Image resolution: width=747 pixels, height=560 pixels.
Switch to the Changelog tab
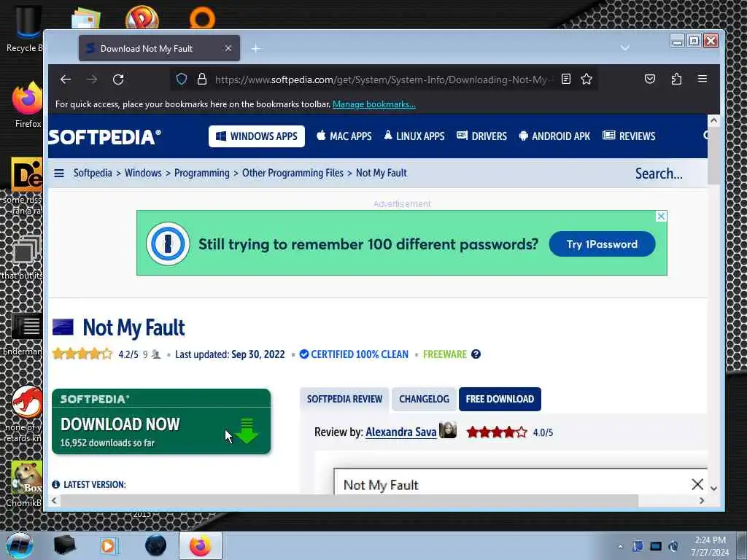(424, 399)
